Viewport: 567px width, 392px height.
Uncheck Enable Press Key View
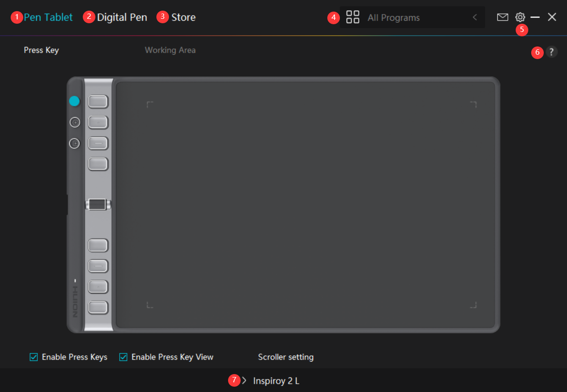click(x=123, y=357)
